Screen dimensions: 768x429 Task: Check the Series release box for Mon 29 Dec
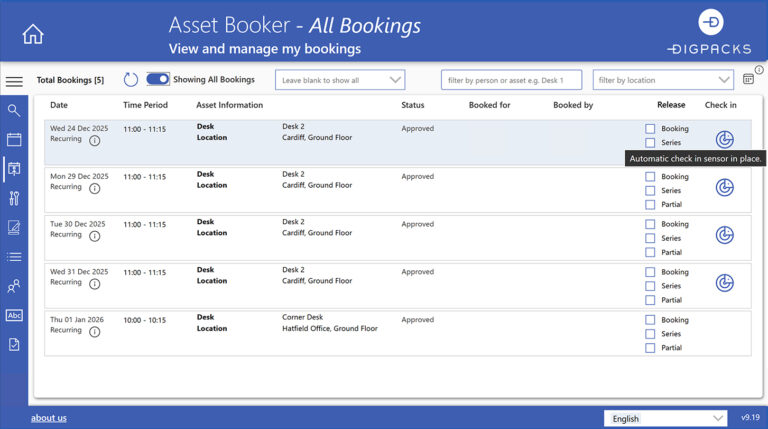[650, 191]
